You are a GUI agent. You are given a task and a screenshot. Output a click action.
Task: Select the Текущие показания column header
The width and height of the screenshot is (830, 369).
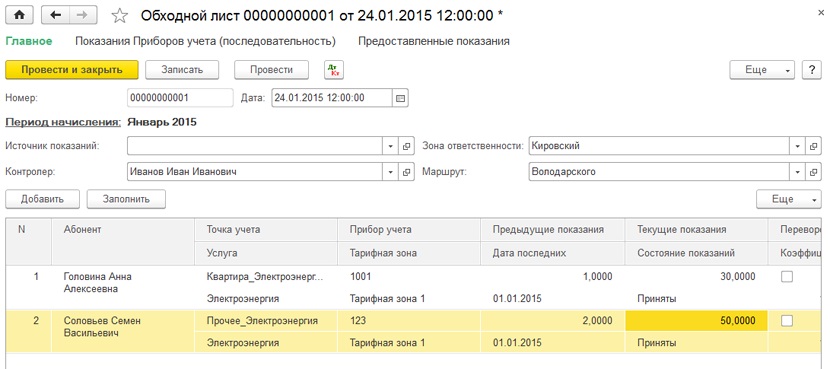click(696, 230)
